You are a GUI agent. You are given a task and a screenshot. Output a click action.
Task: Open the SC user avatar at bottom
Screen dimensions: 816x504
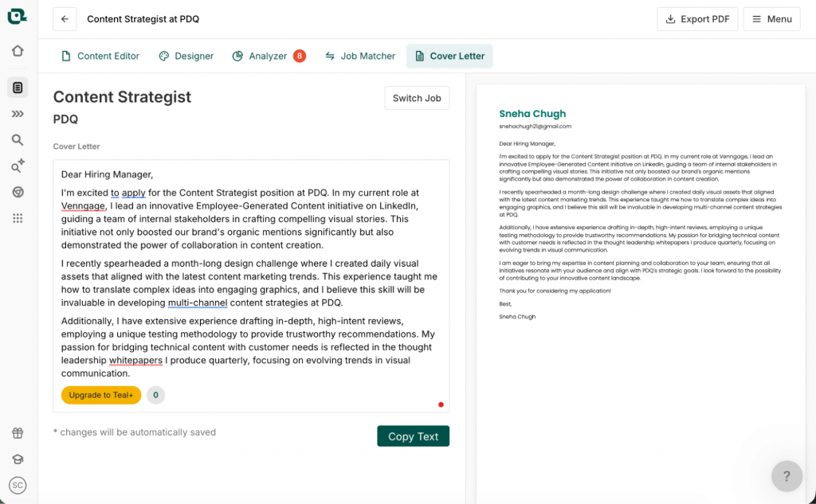pyautogui.click(x=18, y=485)
